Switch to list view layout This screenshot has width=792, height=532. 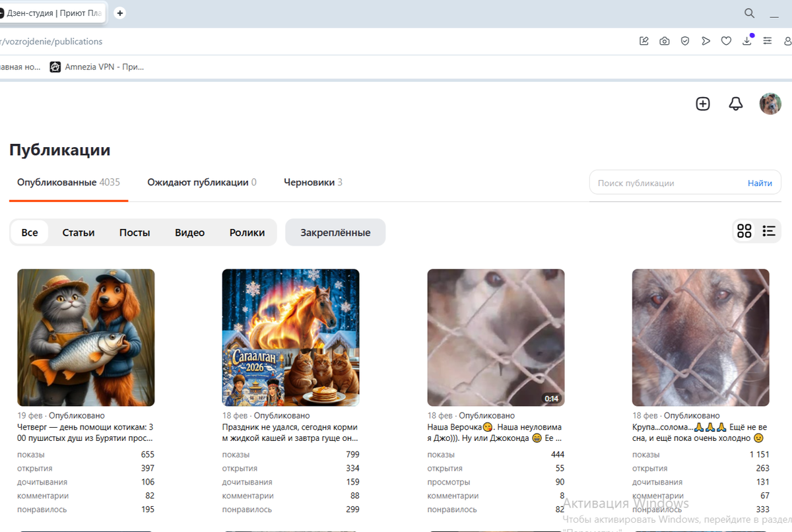(769, 230)
